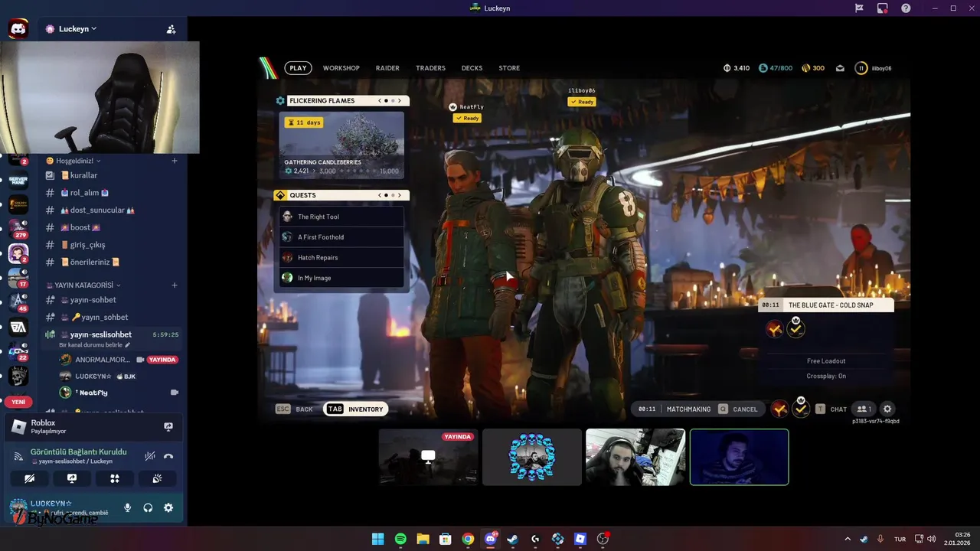
Task: Open The Right Tool quest
Action: [341, 217]
